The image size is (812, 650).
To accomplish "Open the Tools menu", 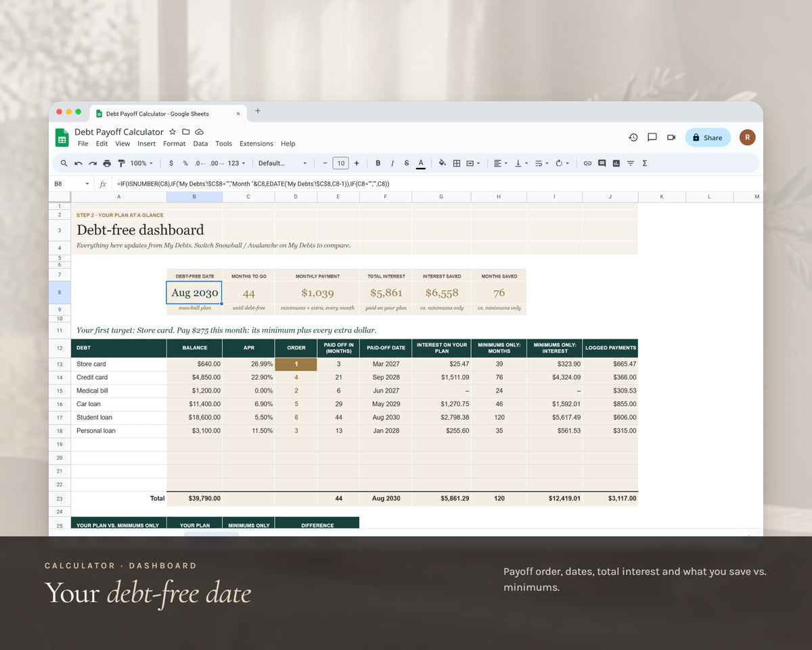I will 223,144.
